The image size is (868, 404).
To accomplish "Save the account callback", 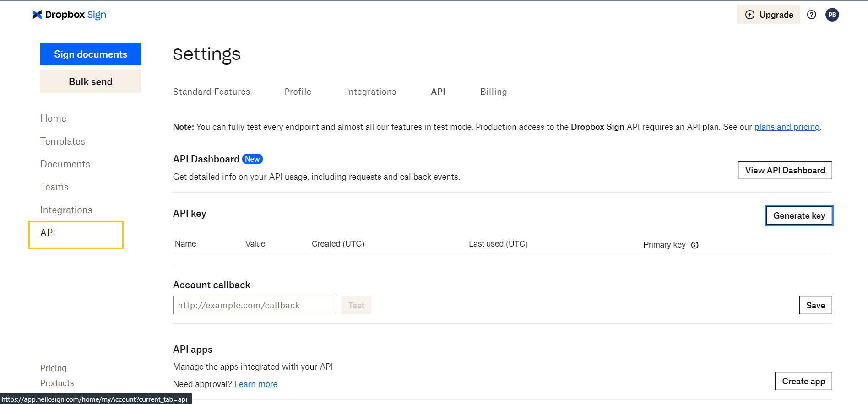I will click(x=816, y=305).
